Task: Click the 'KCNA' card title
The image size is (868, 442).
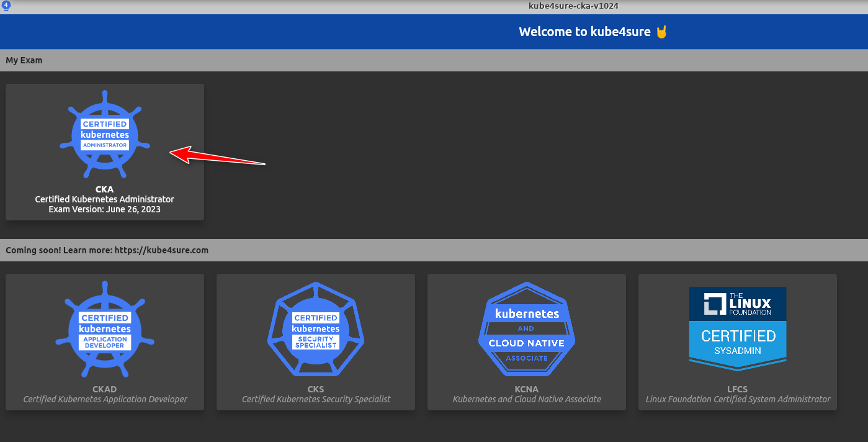Action: 527,389
